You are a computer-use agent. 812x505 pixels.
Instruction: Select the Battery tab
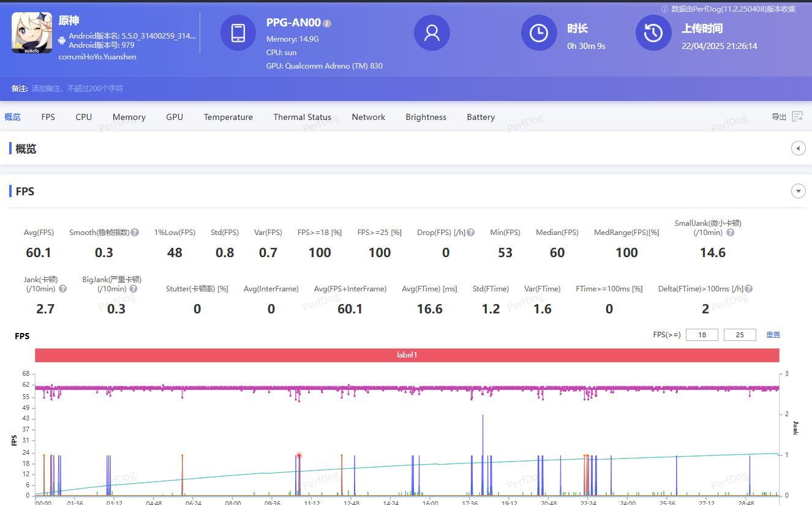coord(480,117)
